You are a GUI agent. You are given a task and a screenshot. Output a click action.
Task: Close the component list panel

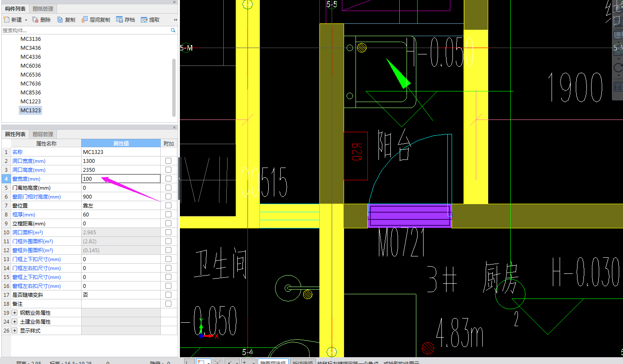174,2
